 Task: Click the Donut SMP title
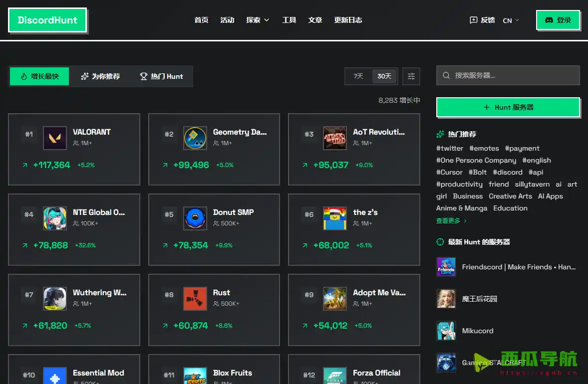point(233,212)
